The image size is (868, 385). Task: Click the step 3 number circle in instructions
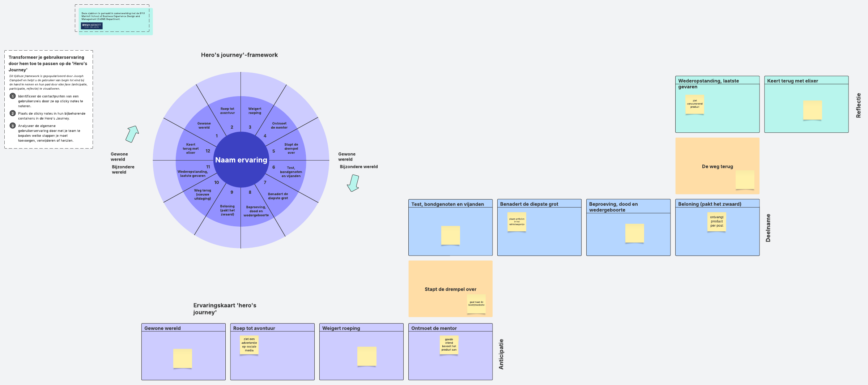tap(13, 126)
